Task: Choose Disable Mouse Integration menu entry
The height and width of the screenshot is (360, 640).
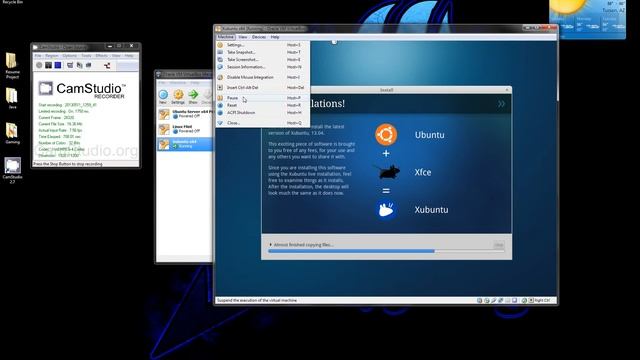Action: 262,77
